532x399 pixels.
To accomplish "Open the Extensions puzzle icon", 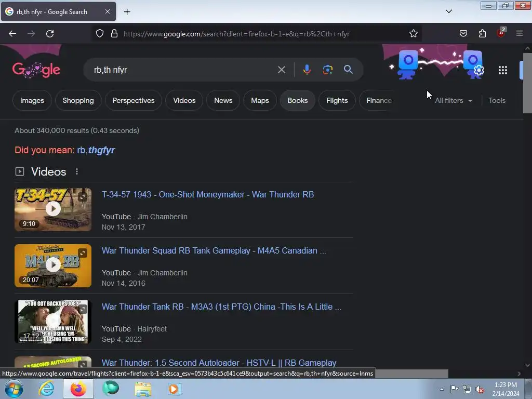I will 482,33.
